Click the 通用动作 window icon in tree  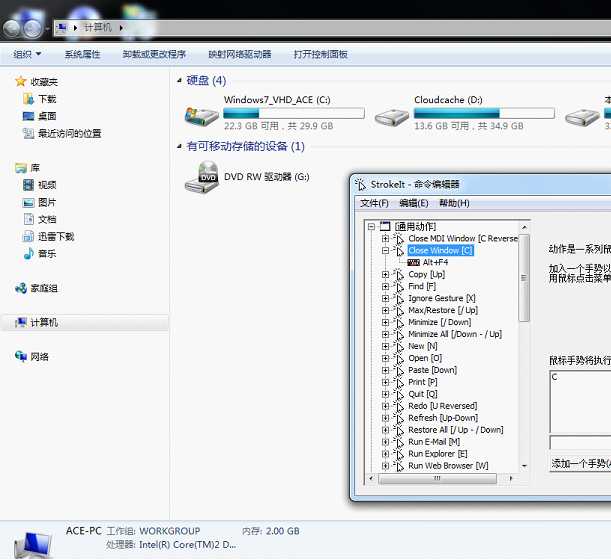(385, 226)
